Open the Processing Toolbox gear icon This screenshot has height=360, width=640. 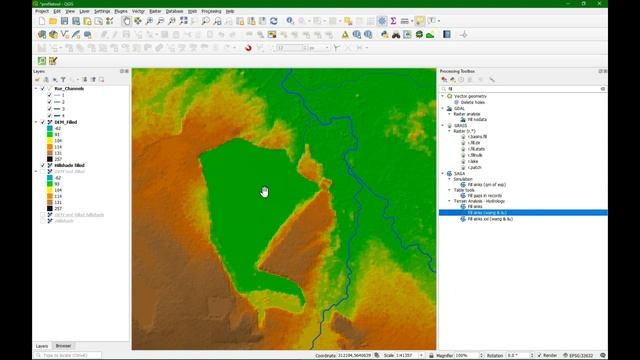point(382,21)
